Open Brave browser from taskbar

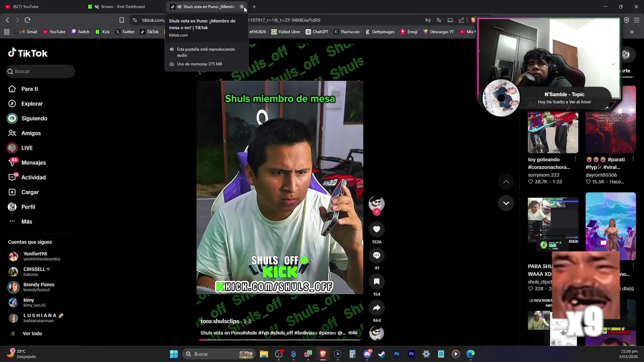point(323,354)
